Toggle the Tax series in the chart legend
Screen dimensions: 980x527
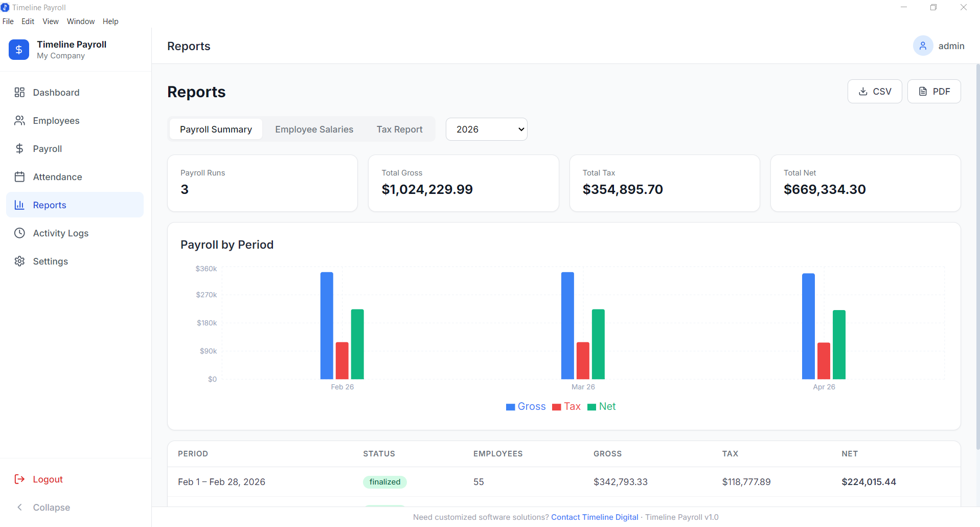point(566,406)
